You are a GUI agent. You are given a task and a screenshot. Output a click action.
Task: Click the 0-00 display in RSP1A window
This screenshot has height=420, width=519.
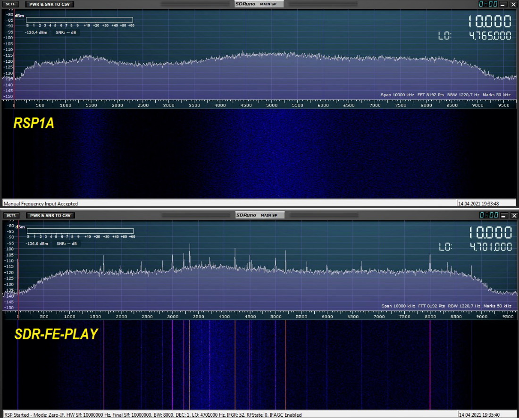click(x=488, y=4)
